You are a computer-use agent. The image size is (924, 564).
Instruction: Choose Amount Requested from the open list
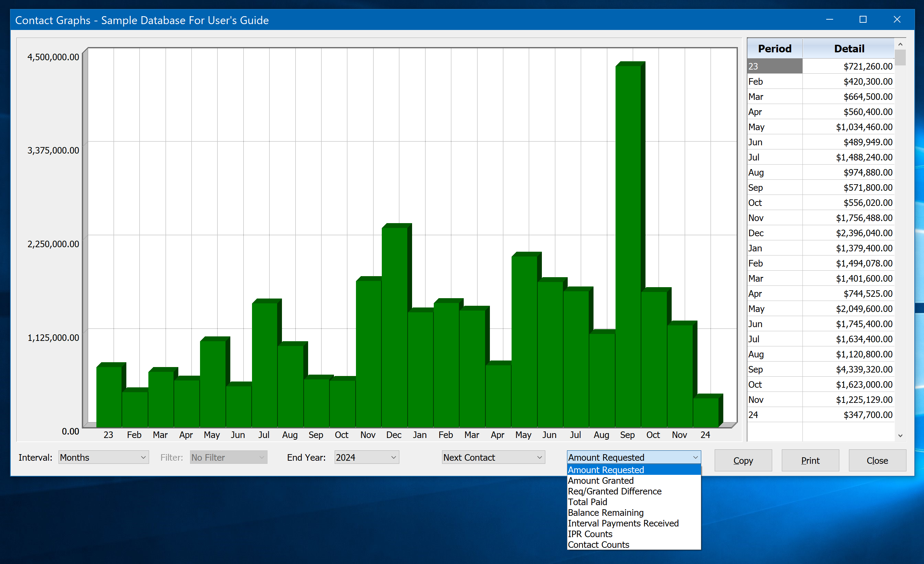[x=634, y=470]
